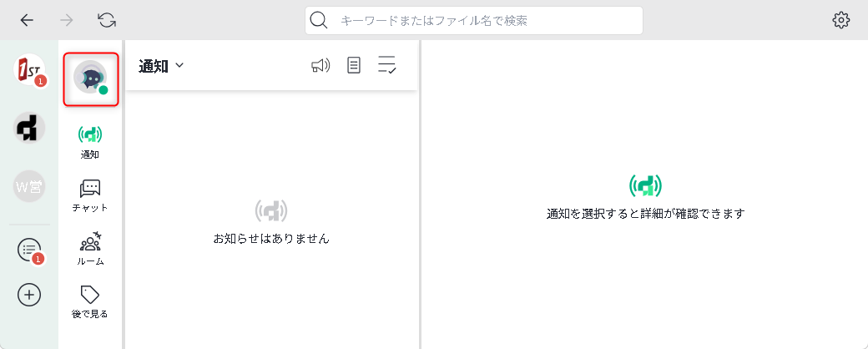Mark all as read with the checklist icon

coord(386,66)
